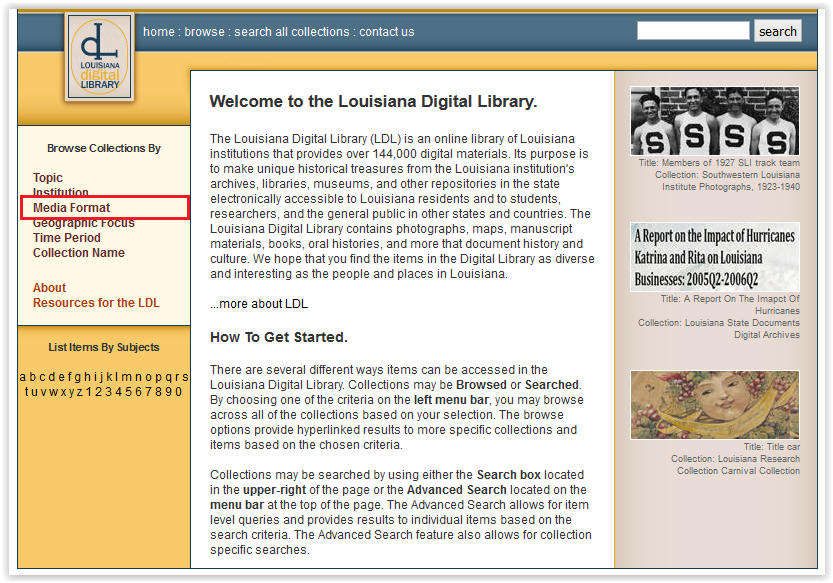
Task: Click the 'Welcome to the Louisiana Digital Library.' heading
Action: point(373,101)
